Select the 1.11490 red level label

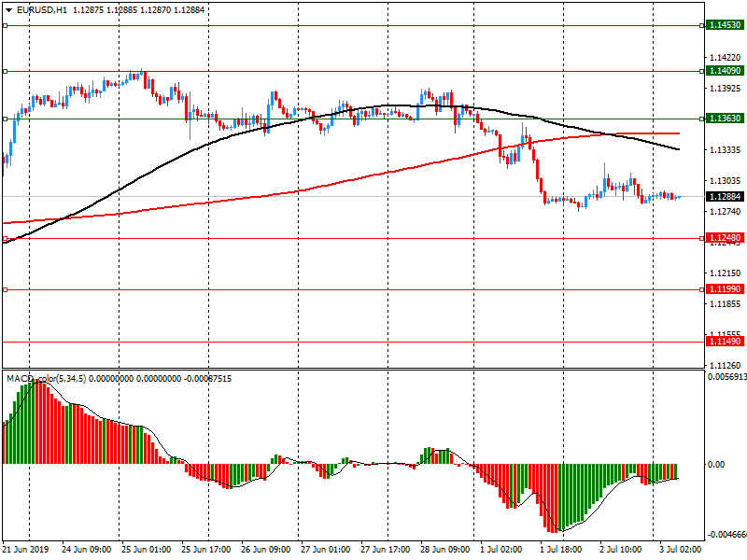pos(726,342)
